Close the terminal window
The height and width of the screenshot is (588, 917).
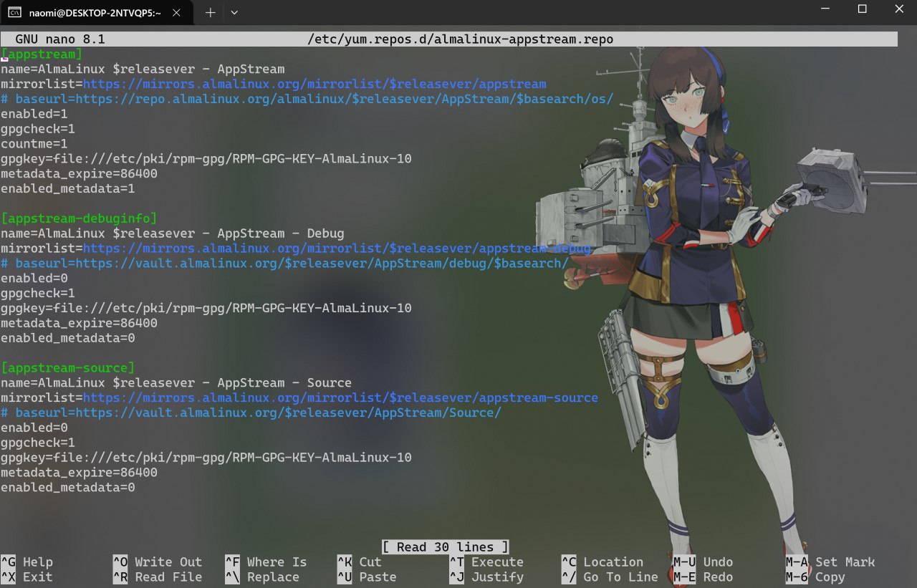[899, 9]
